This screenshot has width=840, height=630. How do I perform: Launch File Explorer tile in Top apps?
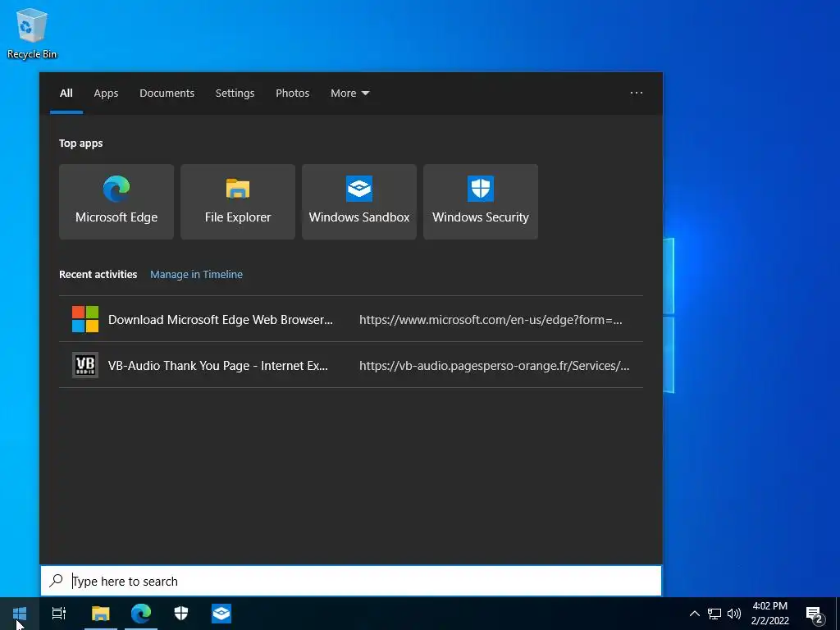[238, 202]
